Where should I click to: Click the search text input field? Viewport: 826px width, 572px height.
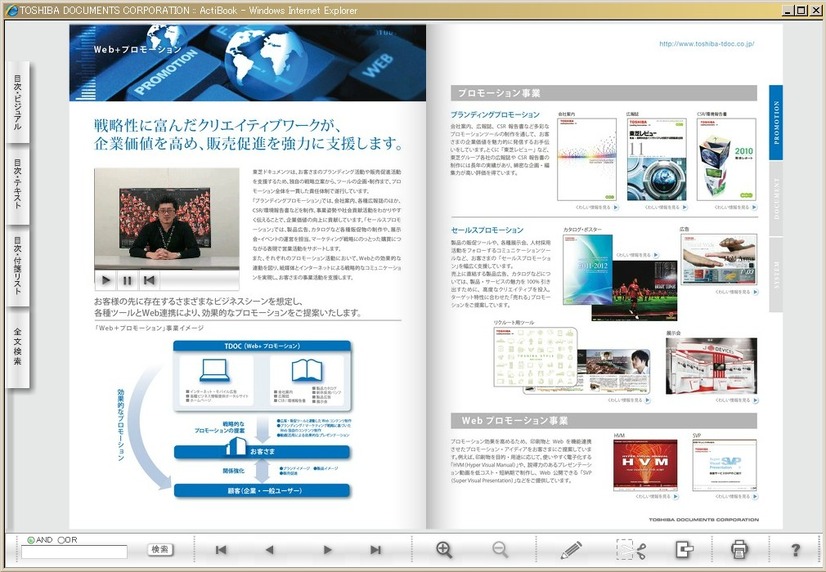tap(74, 551)
